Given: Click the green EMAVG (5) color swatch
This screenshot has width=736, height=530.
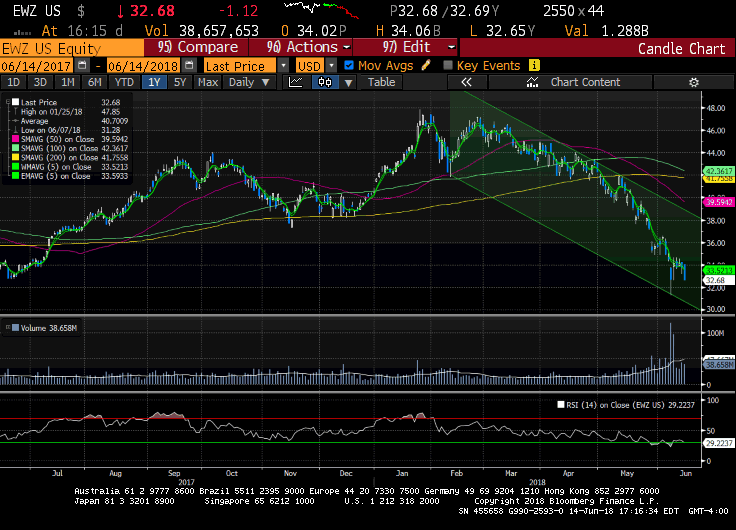Looking at the screenshot, I should pos(15,176).
